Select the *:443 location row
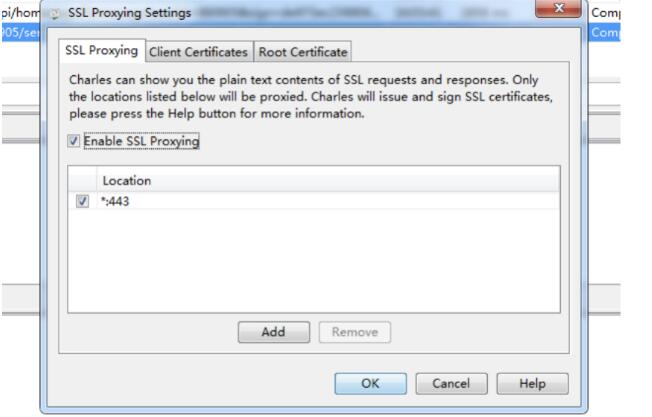Viewport: 652px width, 417px height. 314,201
